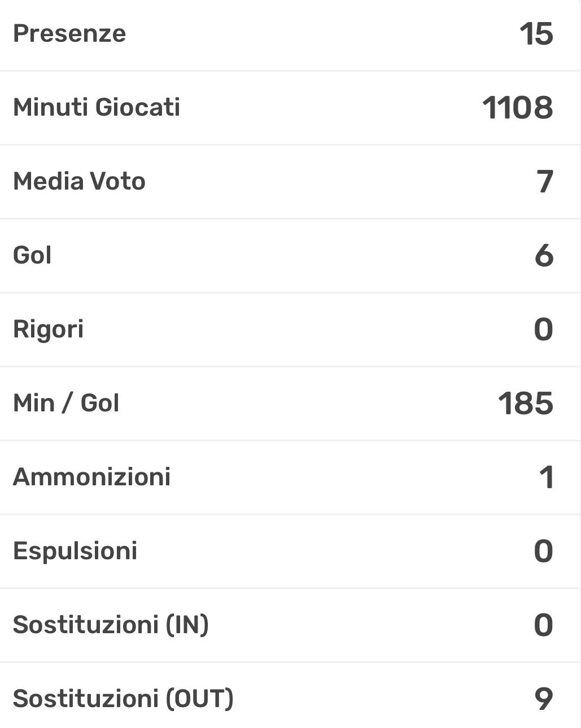This screenshot has width=581, height=728.
Task: Tap the Espulsioni row label
Action: tap(75, 551)
